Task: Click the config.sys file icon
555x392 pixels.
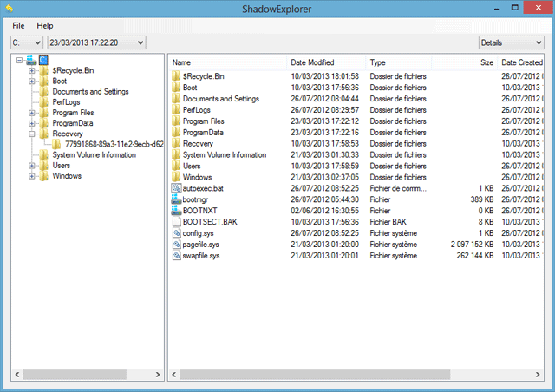Action: (x=176, y=233)
